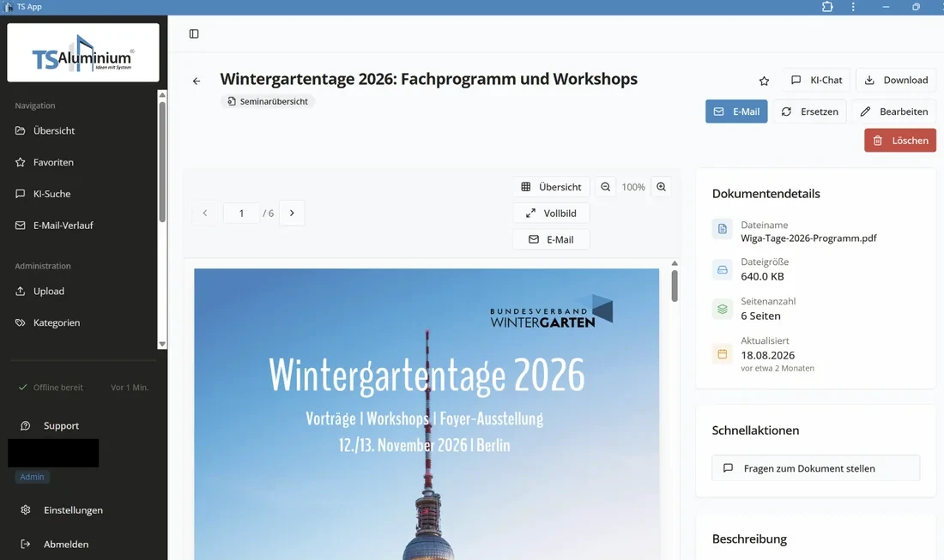
Task: Click the extensions puzzle icon in title bar
Action: (827, 7)
